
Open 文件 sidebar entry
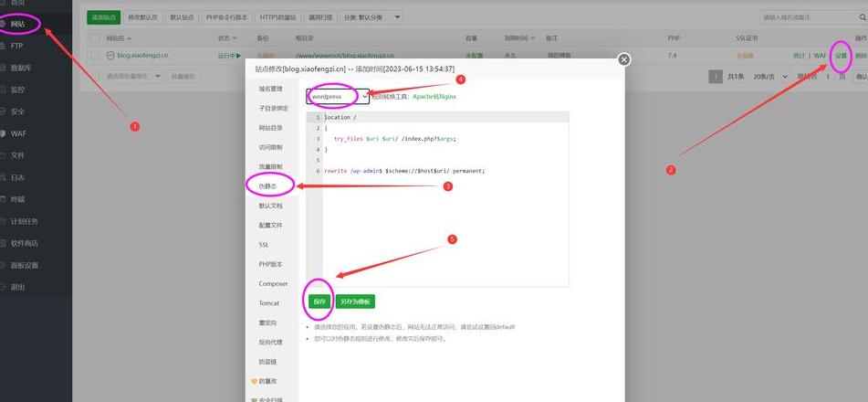(17, 155)
